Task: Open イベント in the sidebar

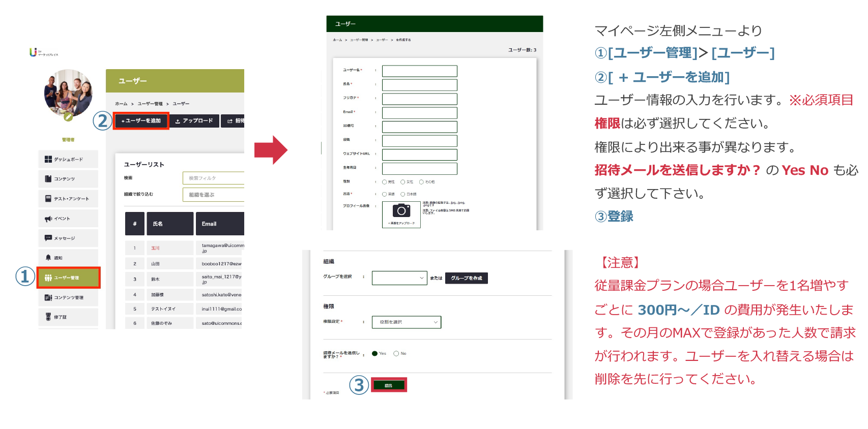Action: point(68,219)
